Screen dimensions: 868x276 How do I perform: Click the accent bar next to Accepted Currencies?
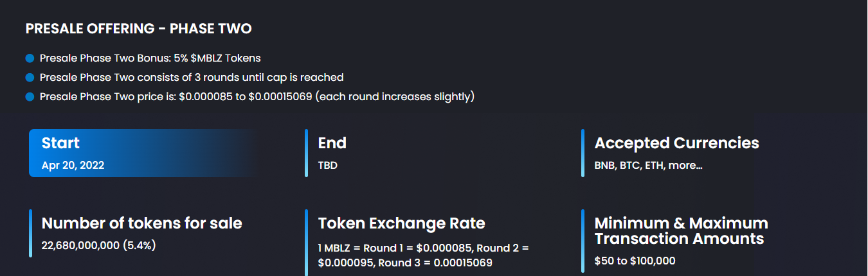click(x=583, y=153)
